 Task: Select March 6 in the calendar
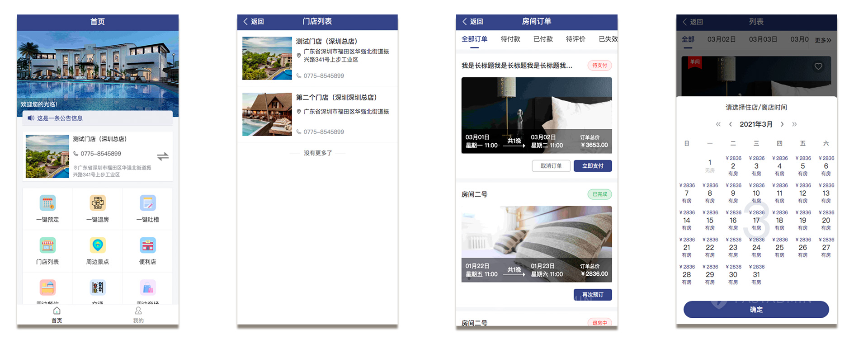(826, 166)
